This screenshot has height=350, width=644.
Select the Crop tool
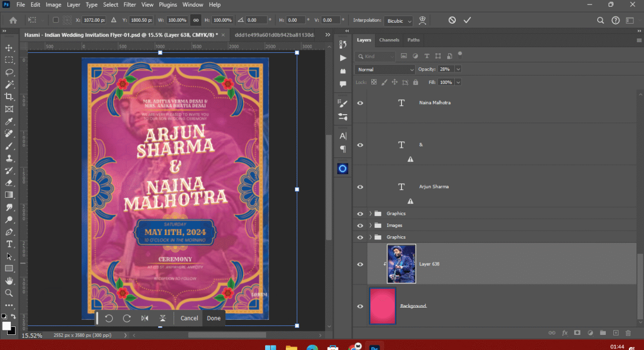coord(9,97)
